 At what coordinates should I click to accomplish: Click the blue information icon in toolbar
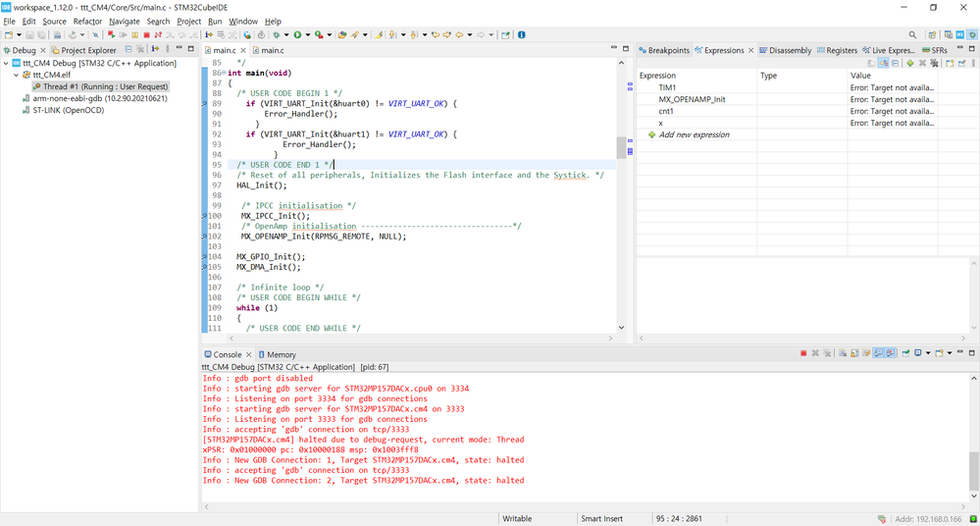tap(521, 34)
